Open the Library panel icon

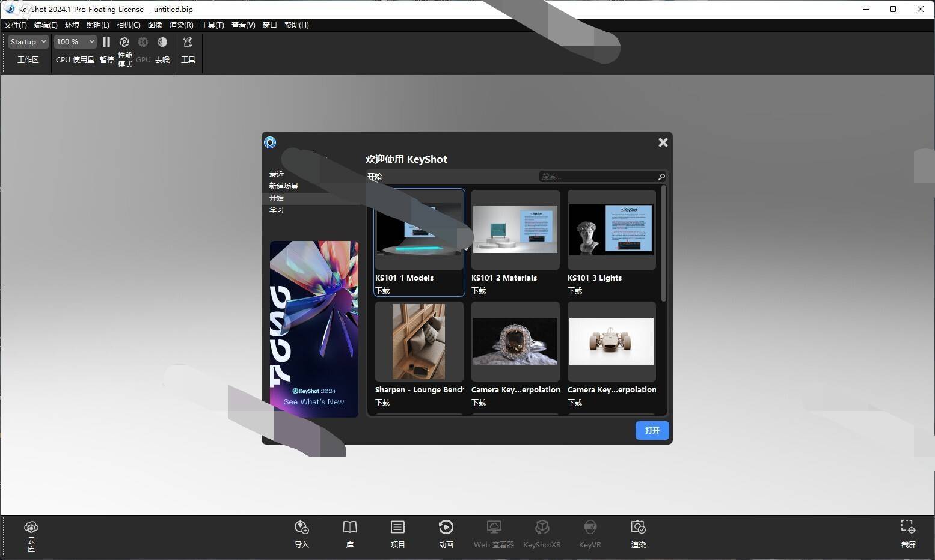(x=350, y=528)
